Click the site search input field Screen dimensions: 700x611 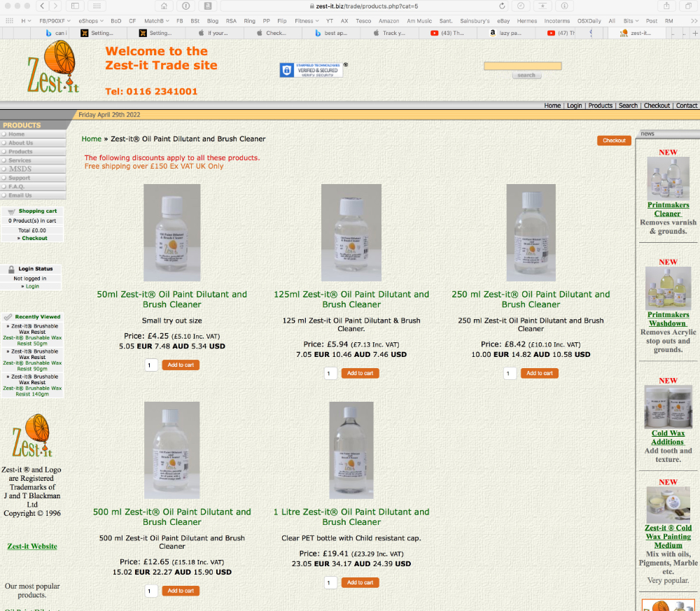pos(522,66)
